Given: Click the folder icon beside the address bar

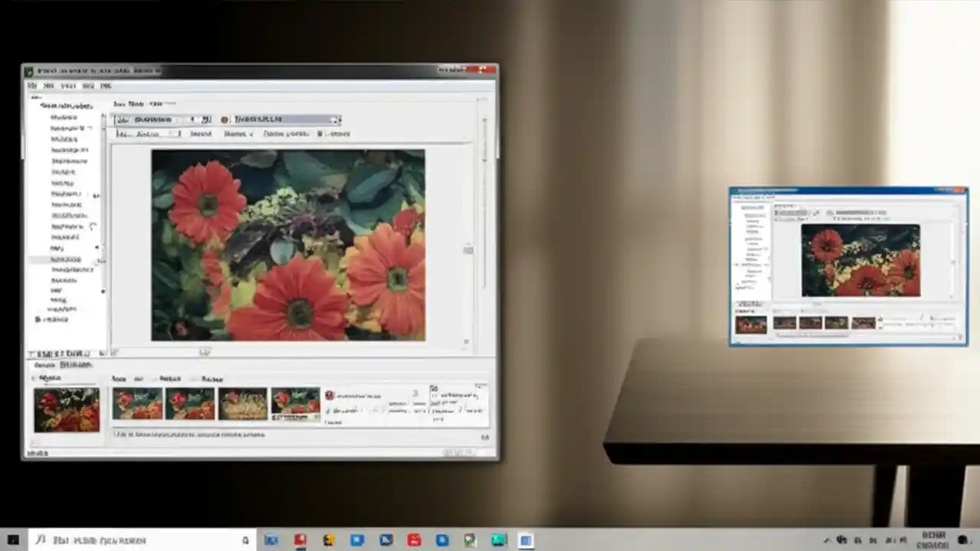Looking at the screenshot, I should click(x=224, y=119).
